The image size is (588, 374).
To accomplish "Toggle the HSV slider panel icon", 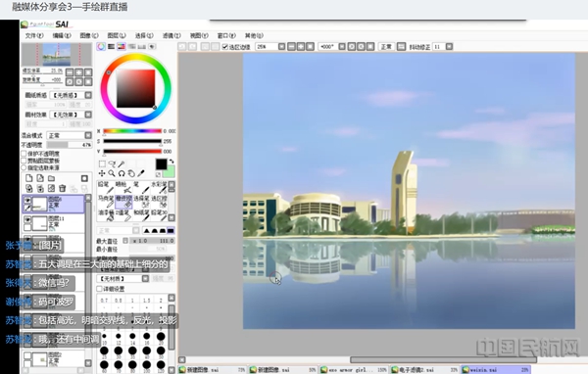I will pyautogui.click(x=122, y=46).
